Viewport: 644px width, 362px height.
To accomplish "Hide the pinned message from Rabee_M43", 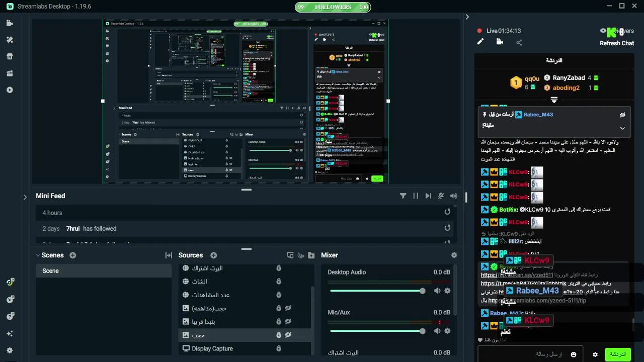I will [622, 115].
